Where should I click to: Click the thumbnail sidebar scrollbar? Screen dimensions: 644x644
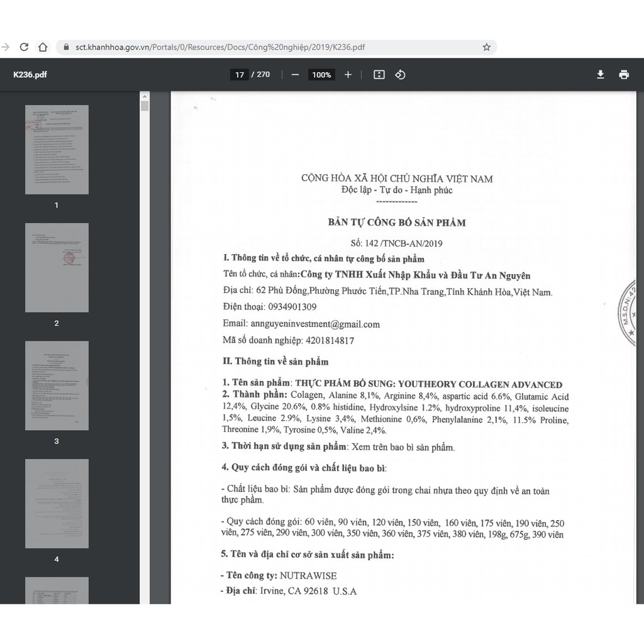click(145, 106)
